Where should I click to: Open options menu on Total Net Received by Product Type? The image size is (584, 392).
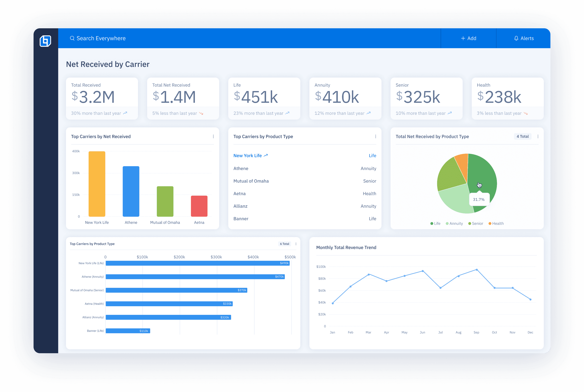tap(538, 136)
